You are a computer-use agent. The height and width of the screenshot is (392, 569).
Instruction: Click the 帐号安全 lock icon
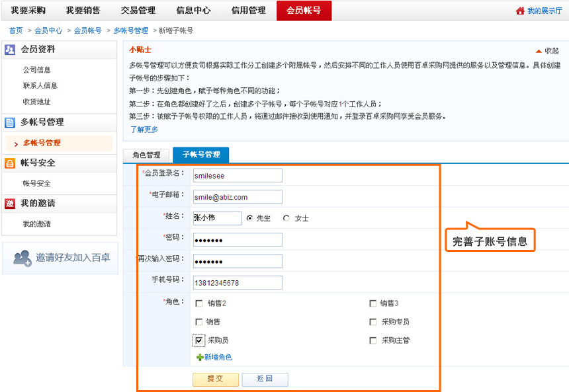[10, 163]
